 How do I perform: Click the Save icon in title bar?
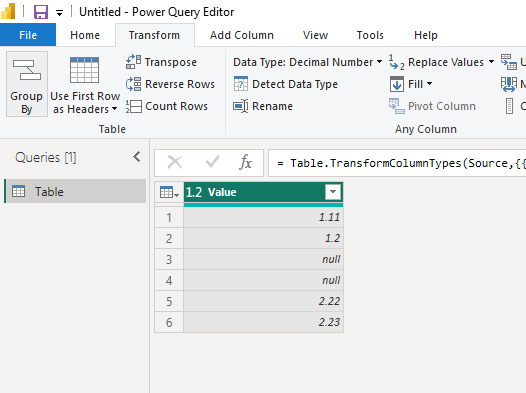point(41,12)
